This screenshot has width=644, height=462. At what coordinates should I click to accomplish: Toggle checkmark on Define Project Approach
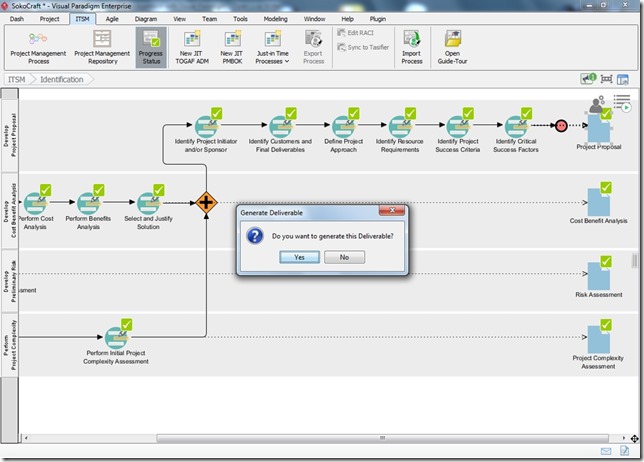click(354, 113)
